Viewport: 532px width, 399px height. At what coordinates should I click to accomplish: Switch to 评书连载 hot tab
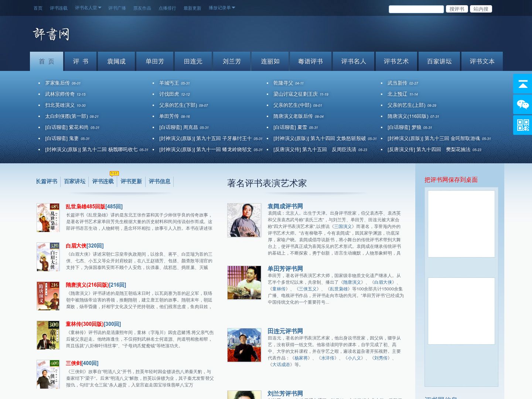pyautogui.click(x=103, y=181)
